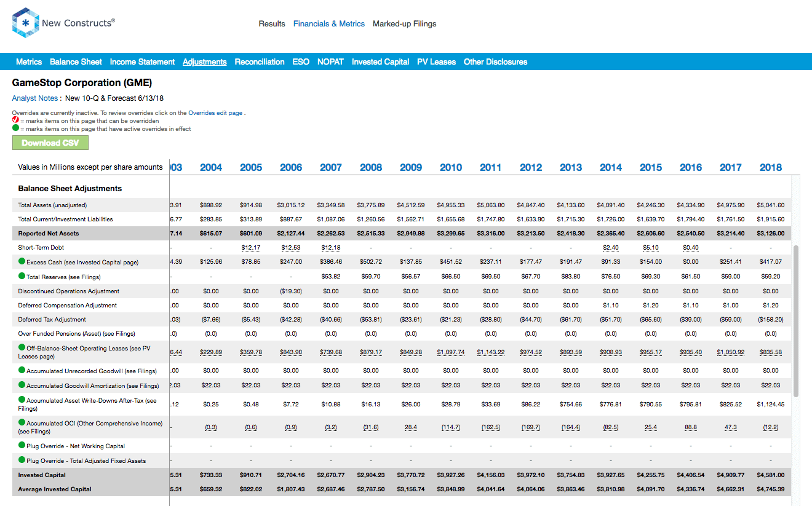Open Marked-up Filings section
812x506 pixels.
(x=405, y=24)
